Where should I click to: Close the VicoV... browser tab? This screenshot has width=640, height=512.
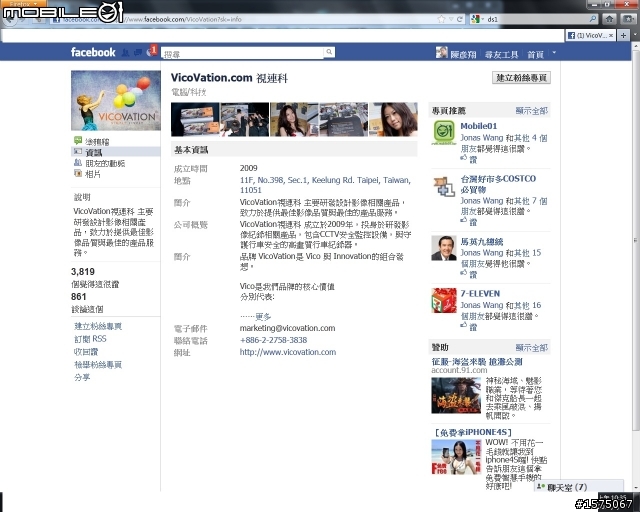[x=611, y=36]
